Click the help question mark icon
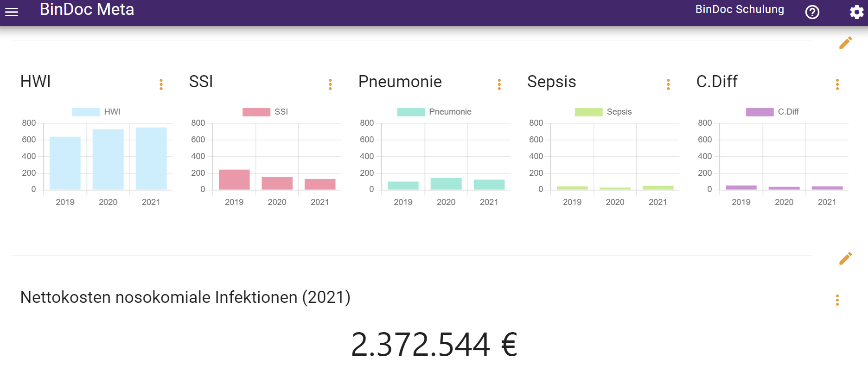 coord(812,12)
